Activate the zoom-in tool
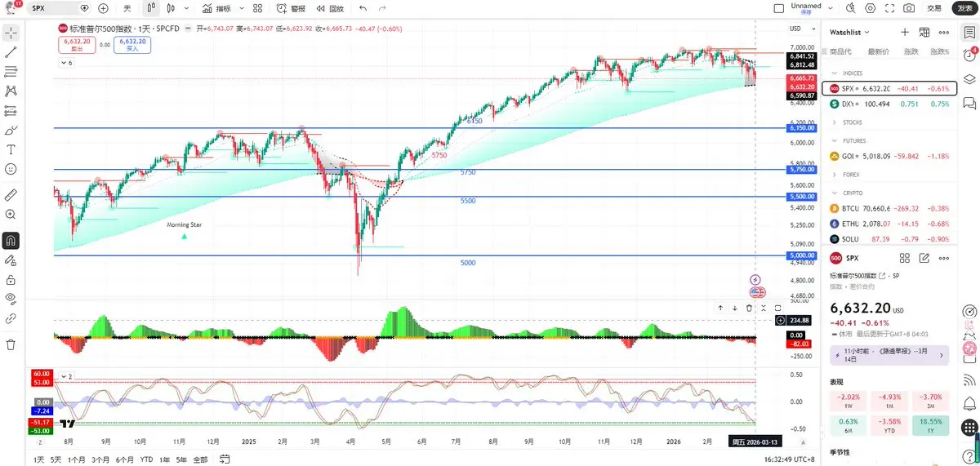The image size is (980, 466). coord(11,215)
